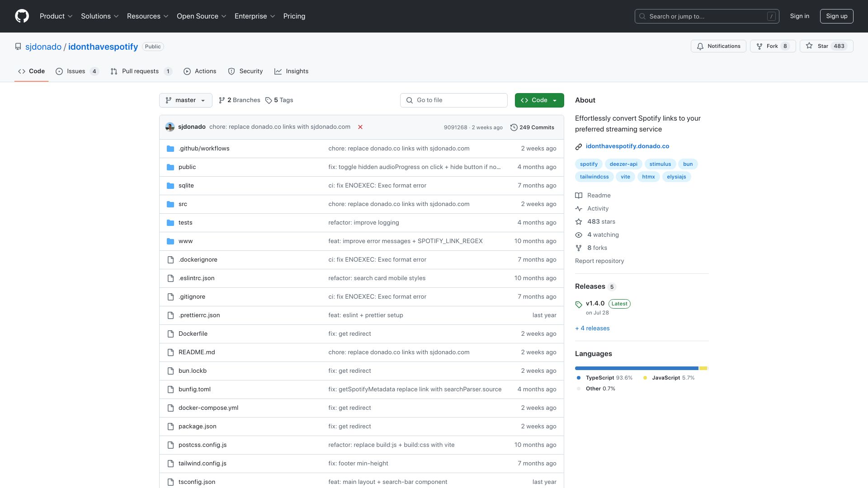Open the deezer-api topic tag
Viewport: 868px width, 488px height.
[623, 164]
